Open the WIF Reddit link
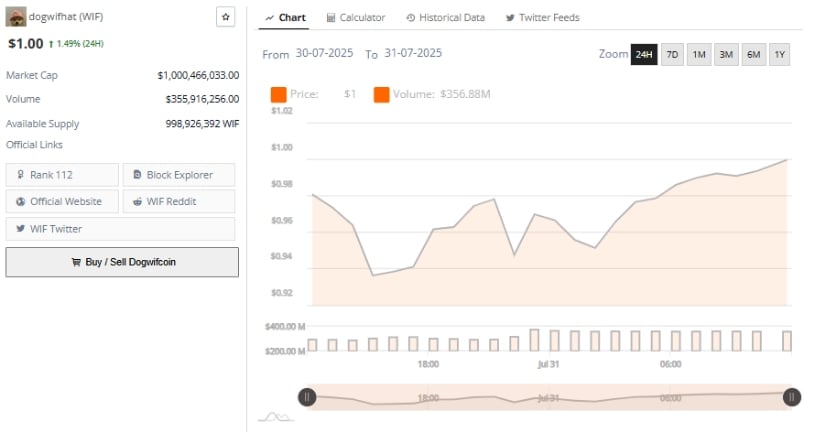The image size is (825, 432). click(x=179, y=201)
